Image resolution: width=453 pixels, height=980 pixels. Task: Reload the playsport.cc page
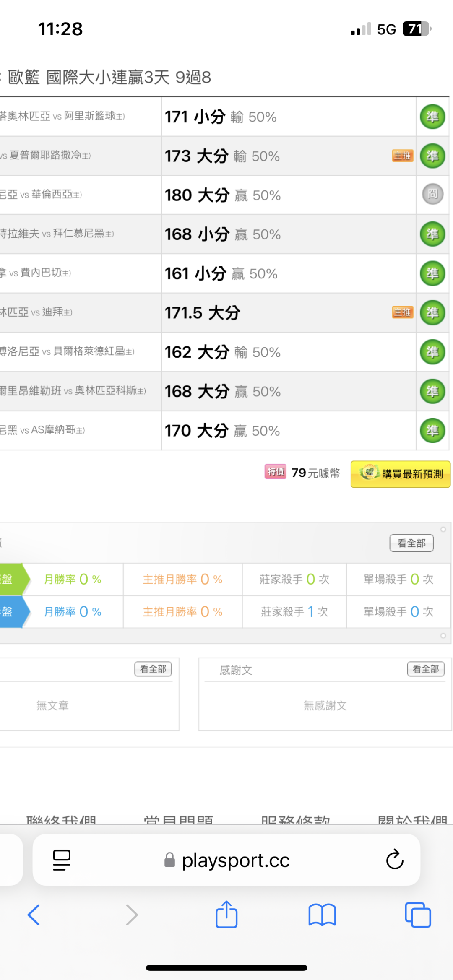click(394, 860)
